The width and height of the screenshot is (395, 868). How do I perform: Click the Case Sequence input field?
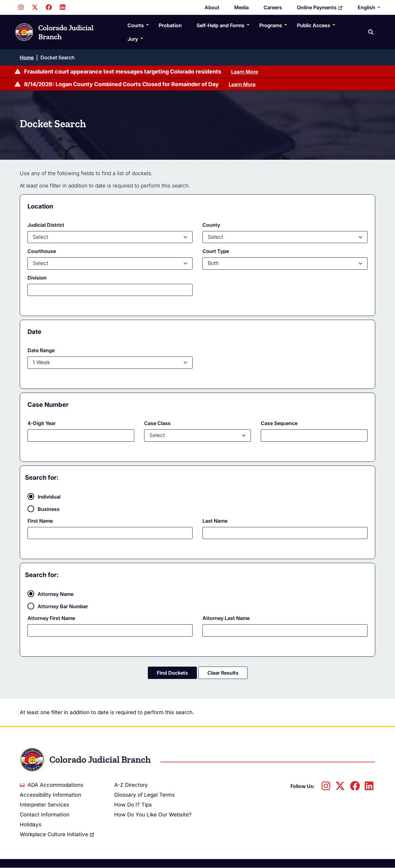pyautogui.click(x=314, y=436)
